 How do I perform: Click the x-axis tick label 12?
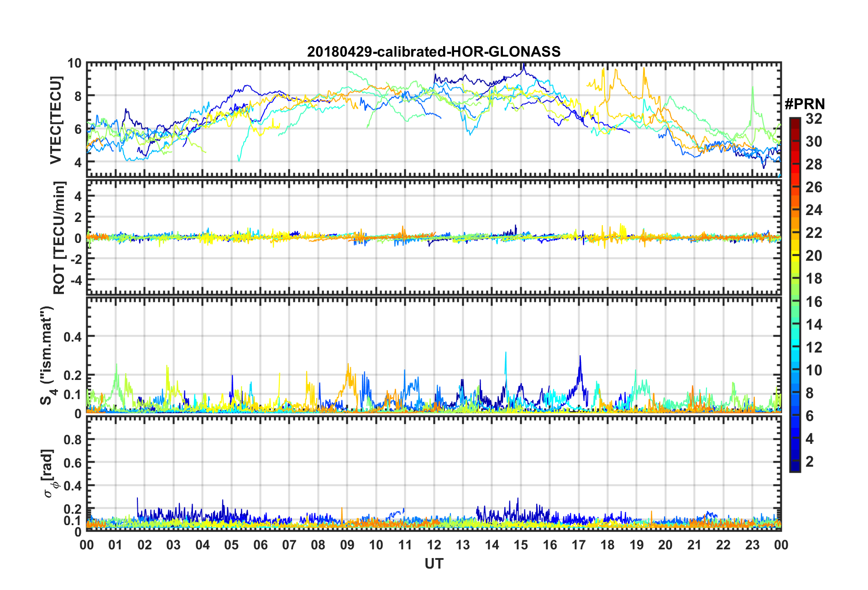pos(434,545)
